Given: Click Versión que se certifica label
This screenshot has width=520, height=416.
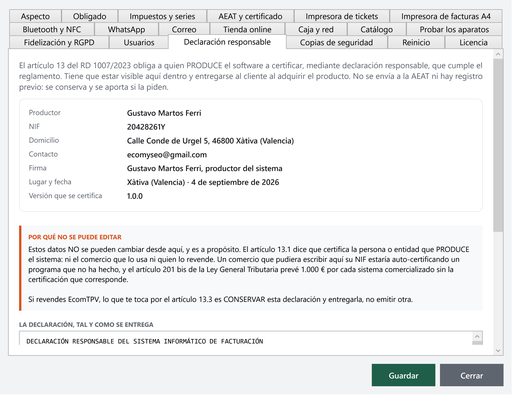Looking at the screenshot, I should (65, 196).
